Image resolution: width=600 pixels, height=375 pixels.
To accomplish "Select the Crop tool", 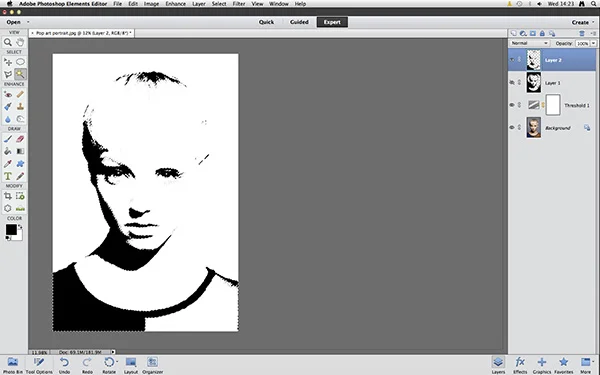I will tap(8, 196).
